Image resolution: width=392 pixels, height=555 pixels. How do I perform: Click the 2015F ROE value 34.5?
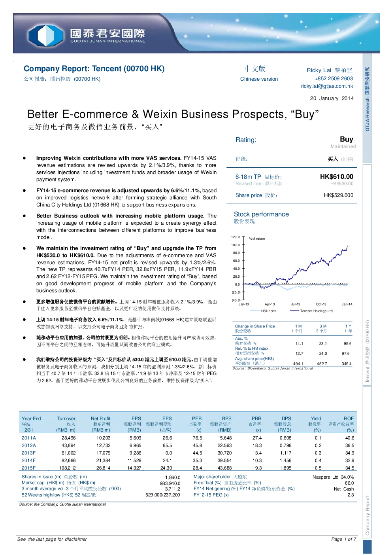pyautogui.click(x=350, y=468)
